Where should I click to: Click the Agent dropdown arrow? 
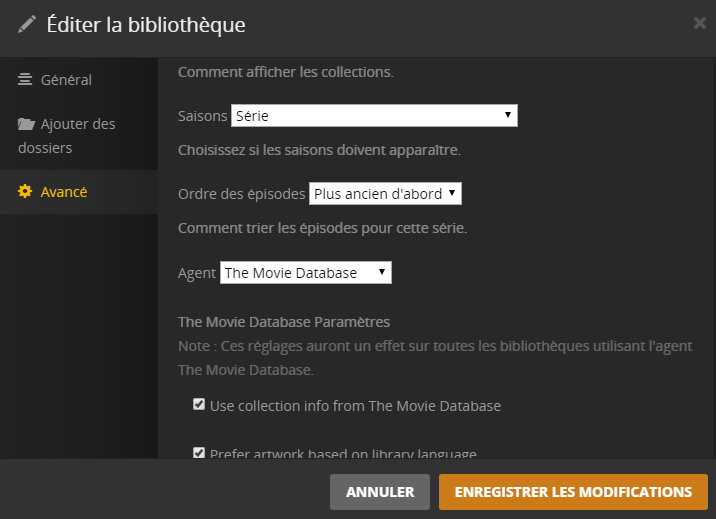click(x=381, y=272)
